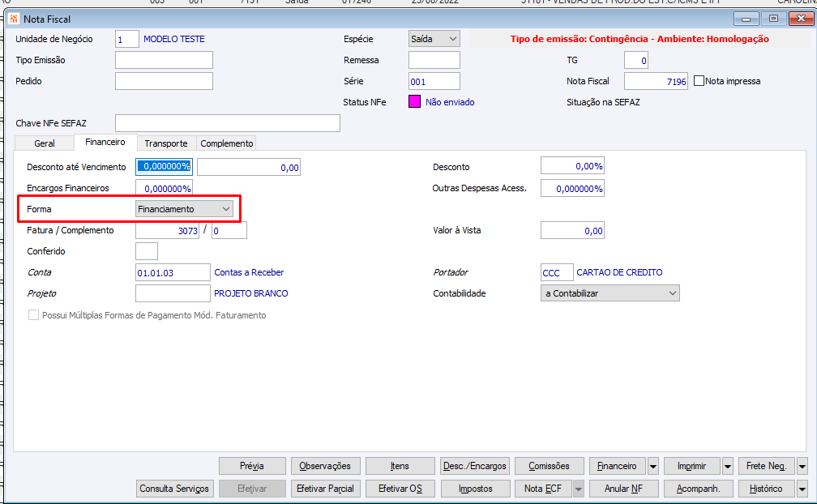This screenshot has height=504, width=817.
Task: Open the Contabilidade dropdown showing a Contabilizar
Action: (610, 293)
